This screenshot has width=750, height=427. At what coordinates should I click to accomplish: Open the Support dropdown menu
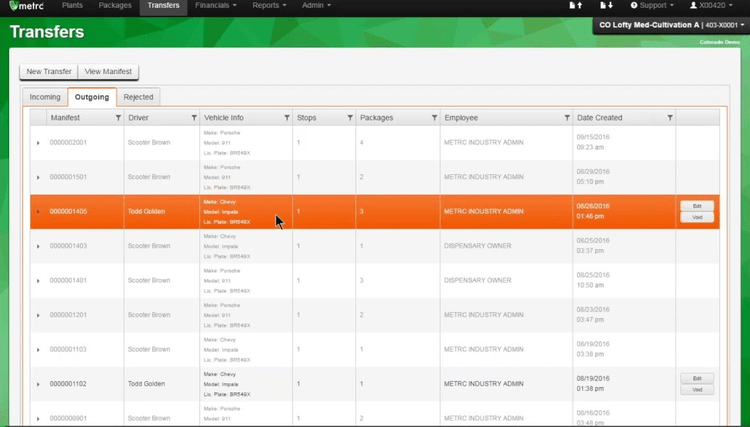(x=652, y=6)
